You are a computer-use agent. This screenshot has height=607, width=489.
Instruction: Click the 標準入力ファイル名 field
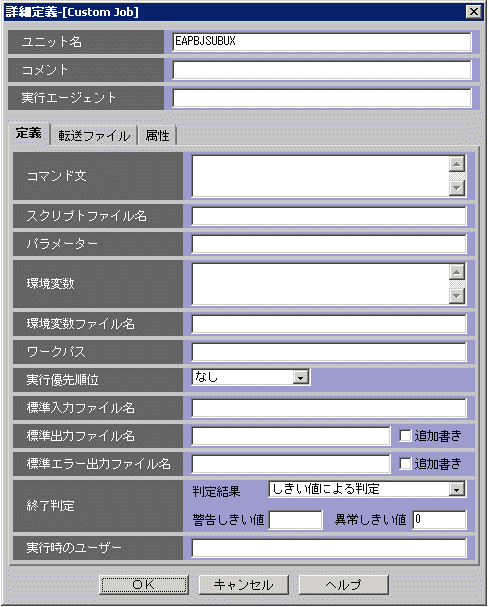click(x=329, y=408)
